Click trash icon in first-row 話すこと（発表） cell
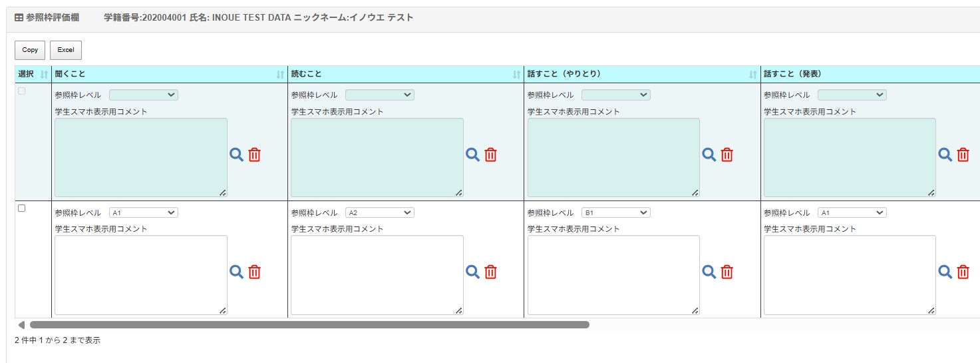 pyautogui.click(x=963, y=155)
